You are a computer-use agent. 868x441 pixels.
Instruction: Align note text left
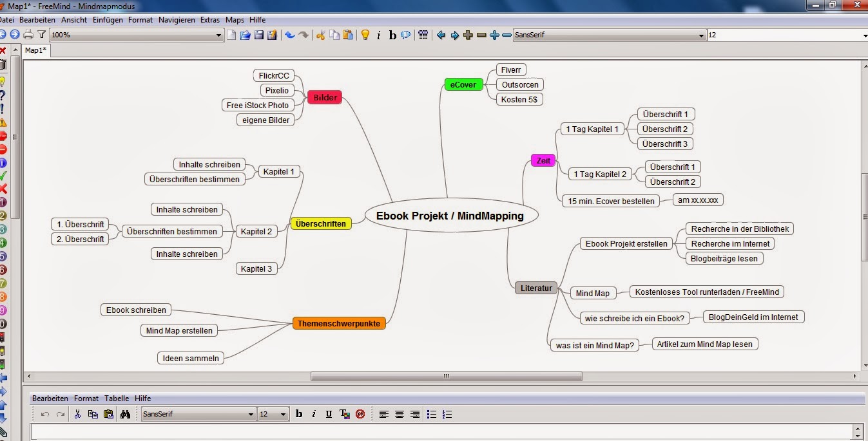[384, 414]
